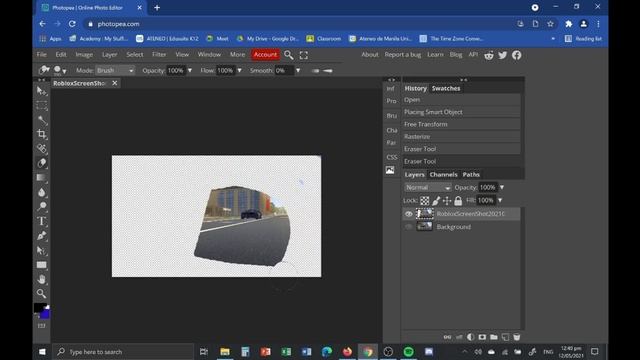Select the Path Select tool

click(x=42, y=250)
